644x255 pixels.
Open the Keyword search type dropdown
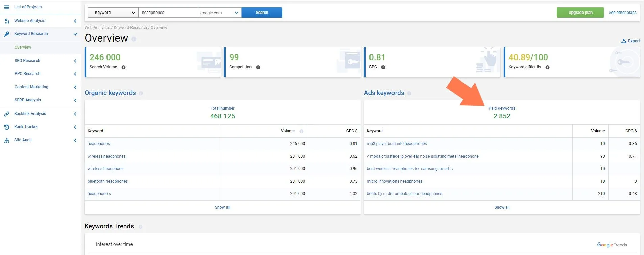click(x=113, y=13)
